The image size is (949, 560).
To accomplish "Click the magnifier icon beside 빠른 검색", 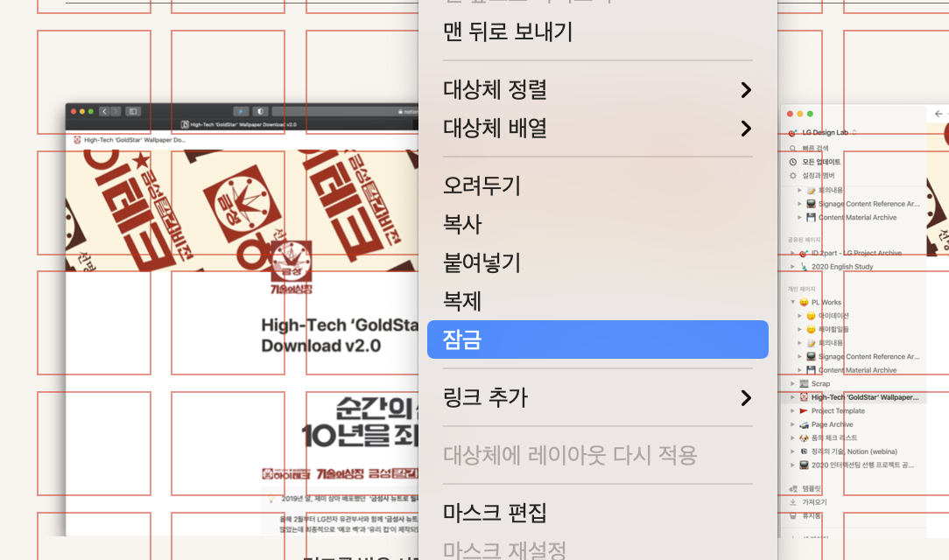I will tap(793, 148).
